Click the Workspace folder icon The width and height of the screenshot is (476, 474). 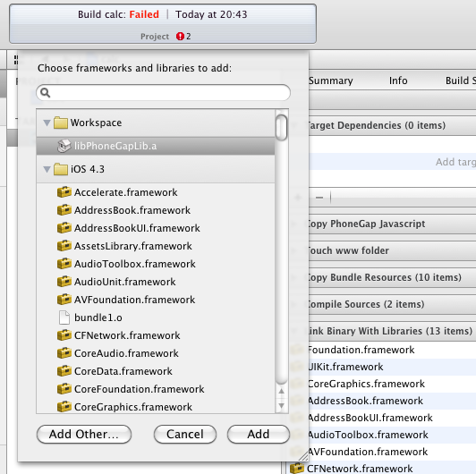pyautogui.click(x=61, y=123)
